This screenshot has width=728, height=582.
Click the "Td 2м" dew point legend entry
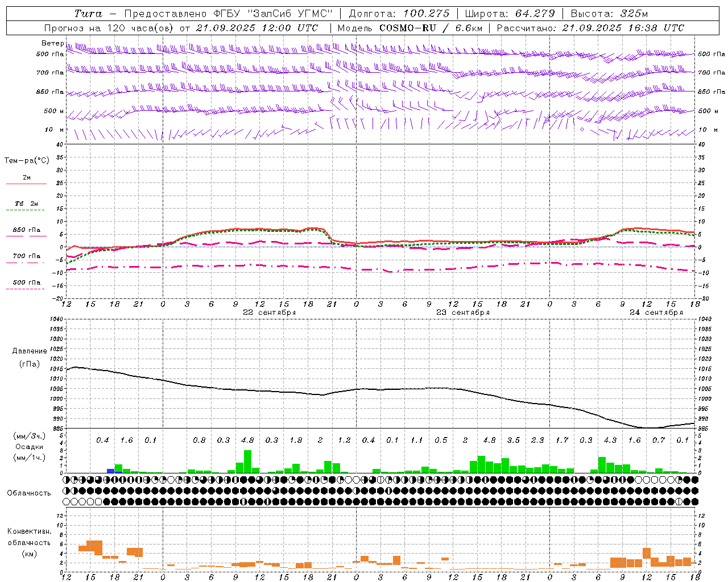click(x=26, y=203)
